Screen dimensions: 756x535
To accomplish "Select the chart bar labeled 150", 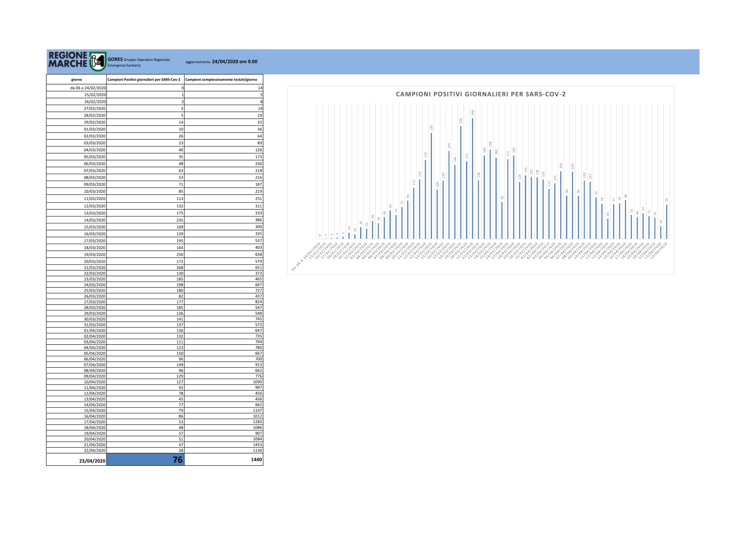I will click(561, 205).
